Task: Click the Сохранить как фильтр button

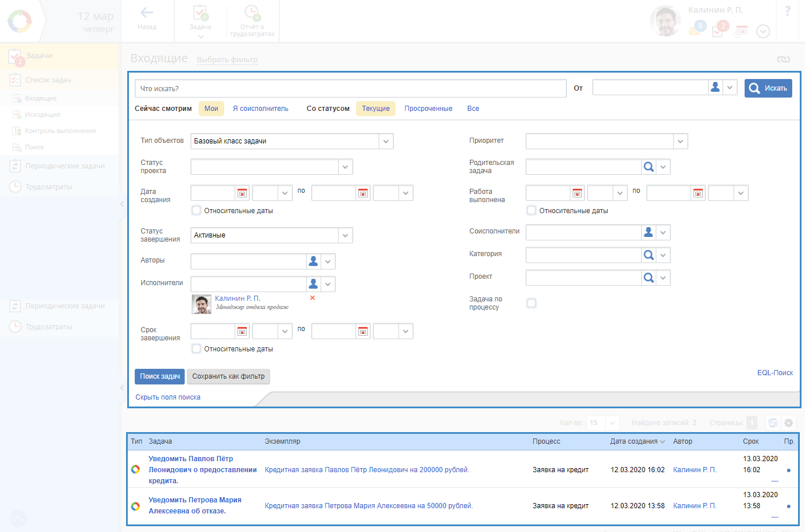Action: pos(228,376)
